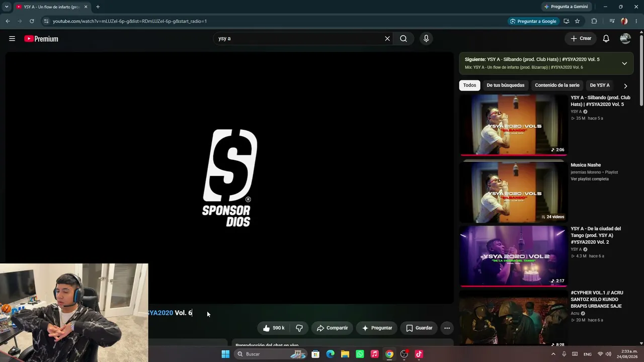Open OBS Studio from taskbar

(x=404, y=354)
